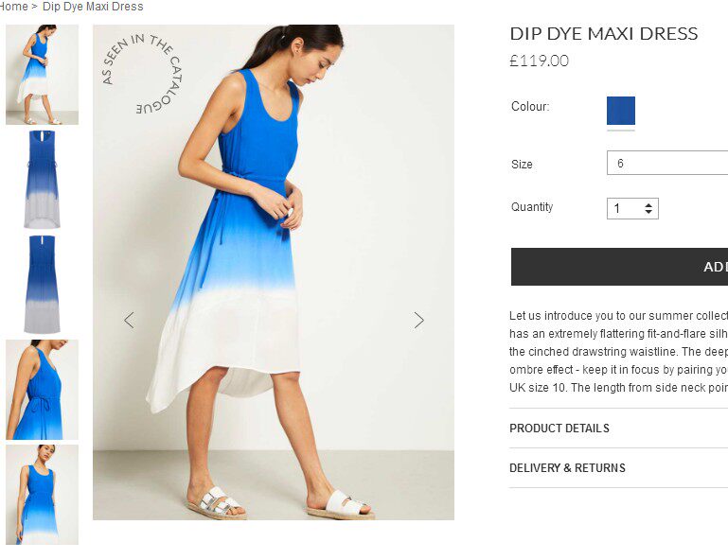Screen dimensions: 728x560
Task: Show the next product image arrow
Action: point(418,320)
